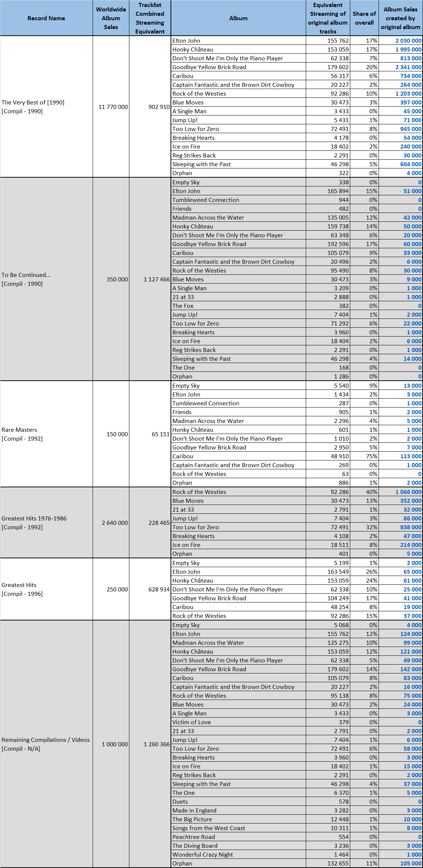Select the 'Album' column header

[239, 18]
